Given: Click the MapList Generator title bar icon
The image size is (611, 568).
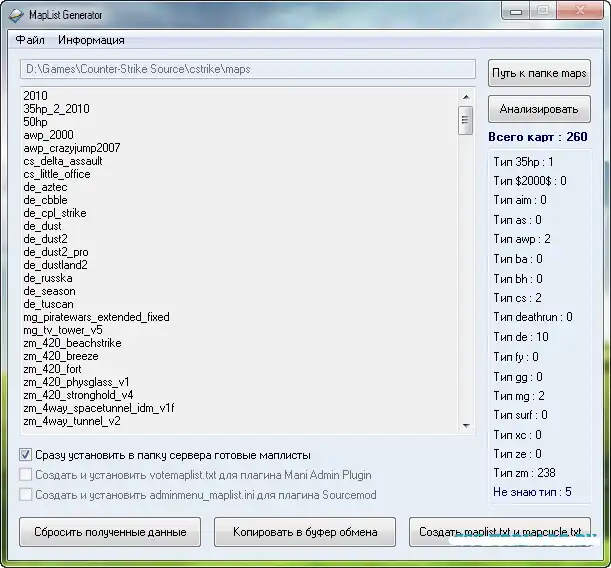Looking at the screenshot, I should [15, 13].
